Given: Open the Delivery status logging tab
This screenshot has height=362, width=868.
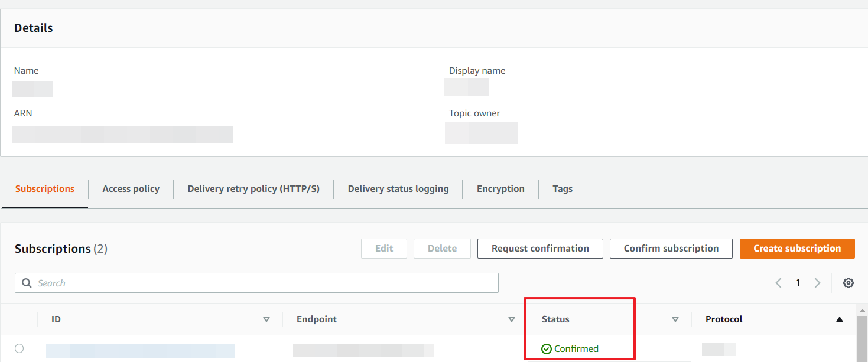Looking at the screenshot, I should tap(398, 189).
